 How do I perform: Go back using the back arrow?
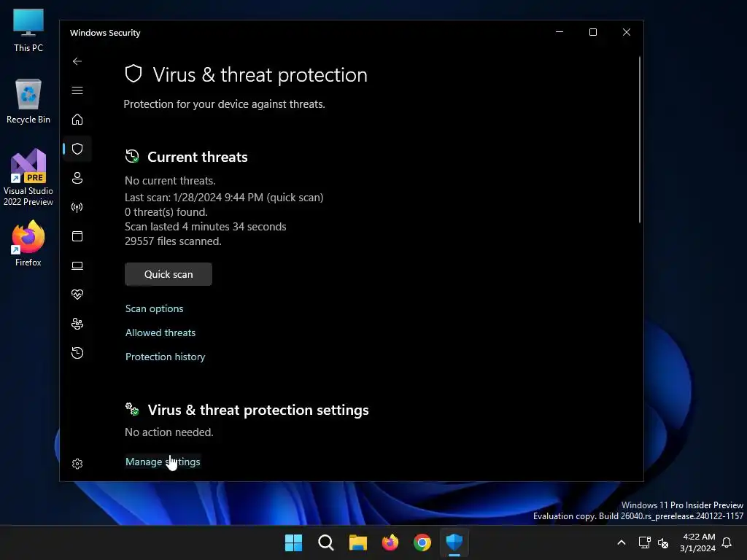[77, 61]
